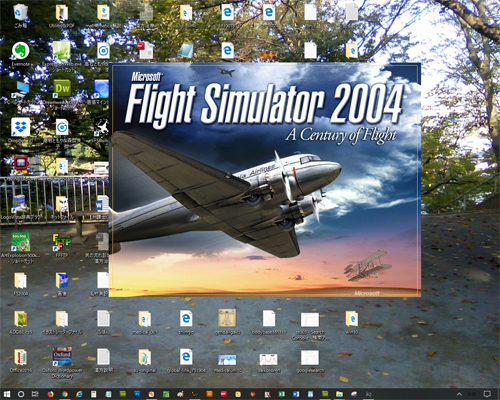Open the shinryo Edge file
This screenshot has width=500, height=400.
tap(186, 319)
